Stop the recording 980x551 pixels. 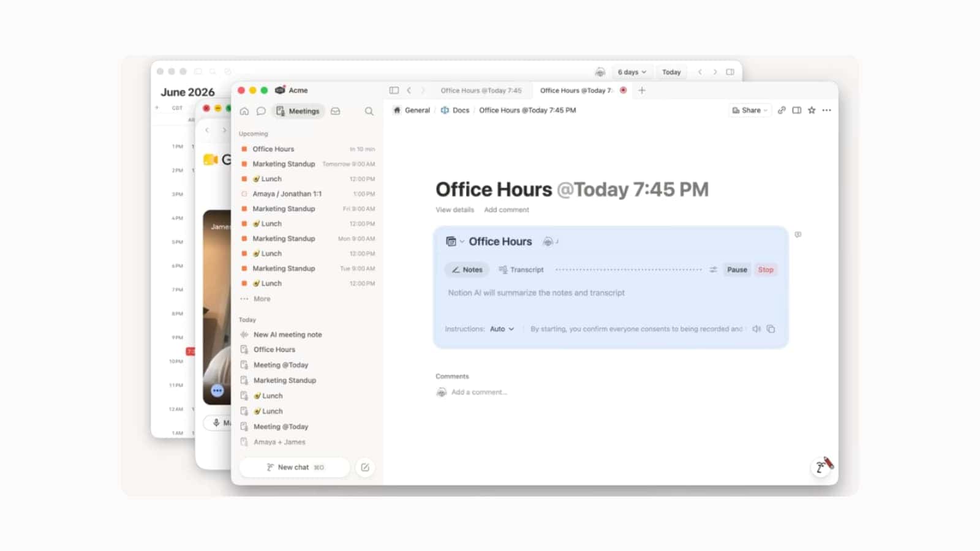coord(766,269)
